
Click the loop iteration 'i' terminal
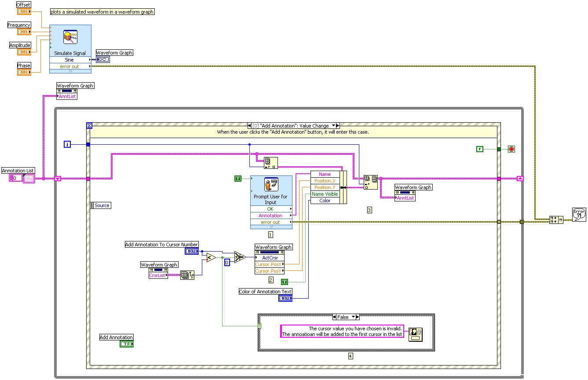(x=67, y=144)
